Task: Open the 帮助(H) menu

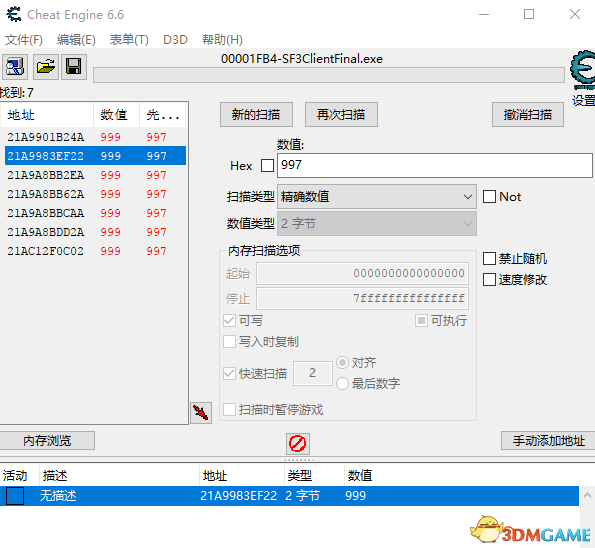Action: tap(222, 39)
